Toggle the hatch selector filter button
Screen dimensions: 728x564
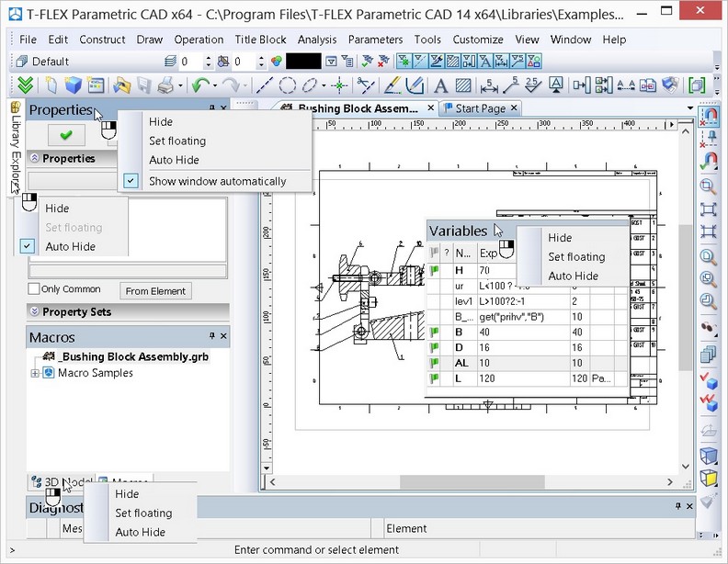[x=452, y=62]
